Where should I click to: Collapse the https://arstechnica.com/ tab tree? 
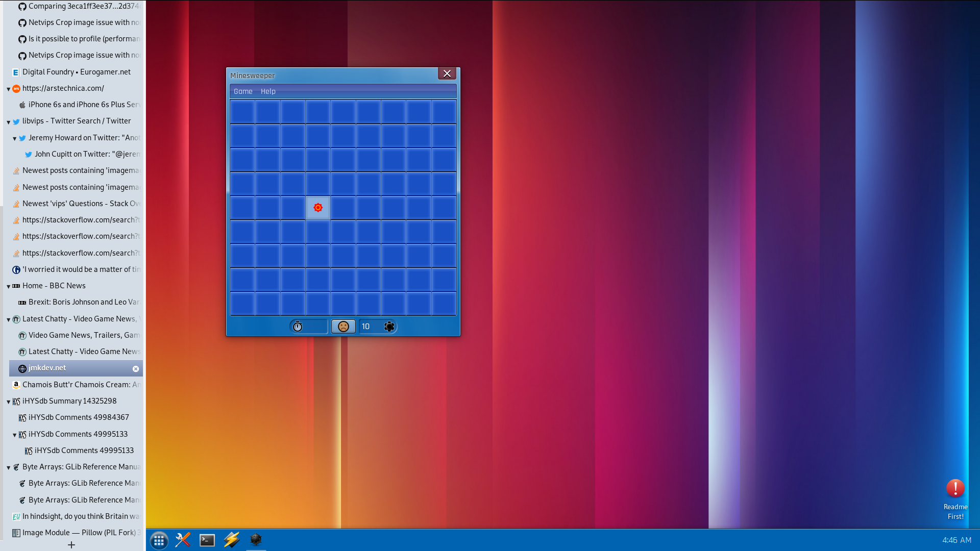click(9, 89)
